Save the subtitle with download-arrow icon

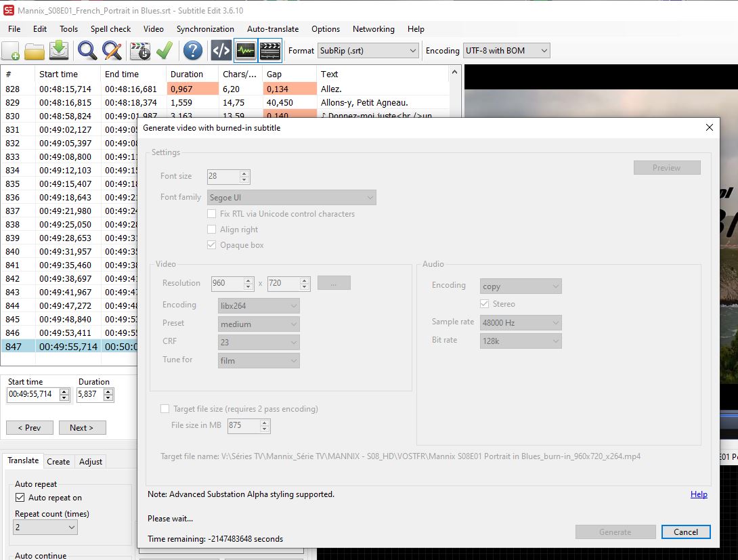tap(59, 50)
